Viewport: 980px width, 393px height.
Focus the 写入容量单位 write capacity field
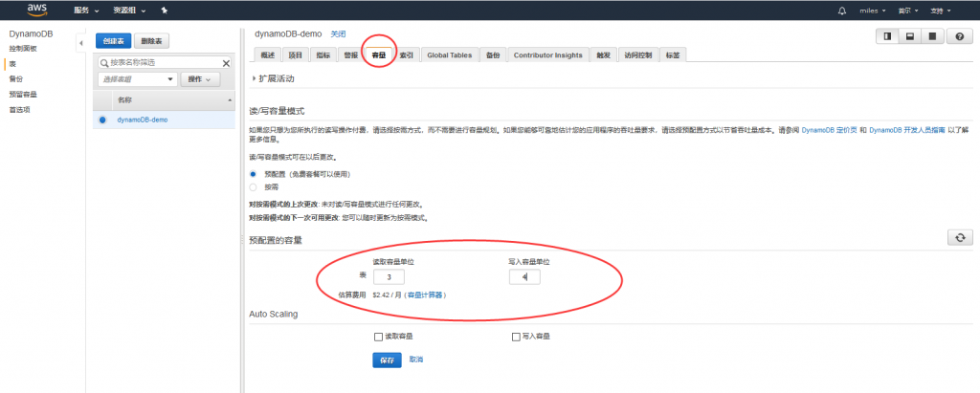(524, 276)
